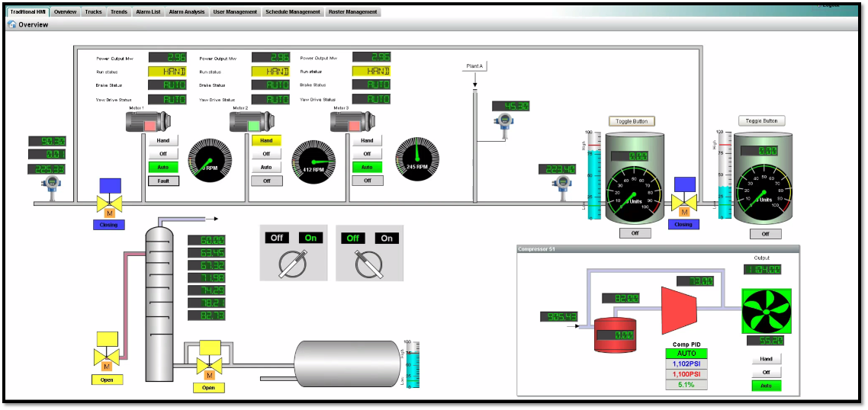Select green Auto for Motor 3

367,167
